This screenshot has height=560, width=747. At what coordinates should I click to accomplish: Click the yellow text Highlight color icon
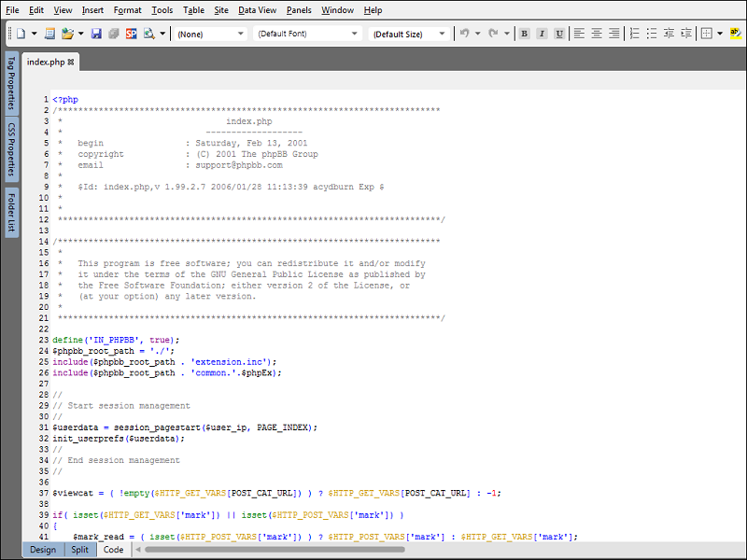pos(736,34)
